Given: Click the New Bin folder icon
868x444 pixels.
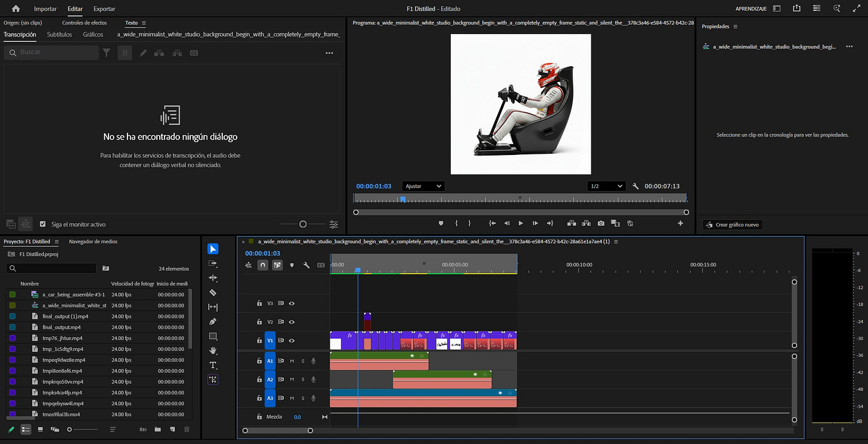Looking at the screenshot, I should (157, 429).
